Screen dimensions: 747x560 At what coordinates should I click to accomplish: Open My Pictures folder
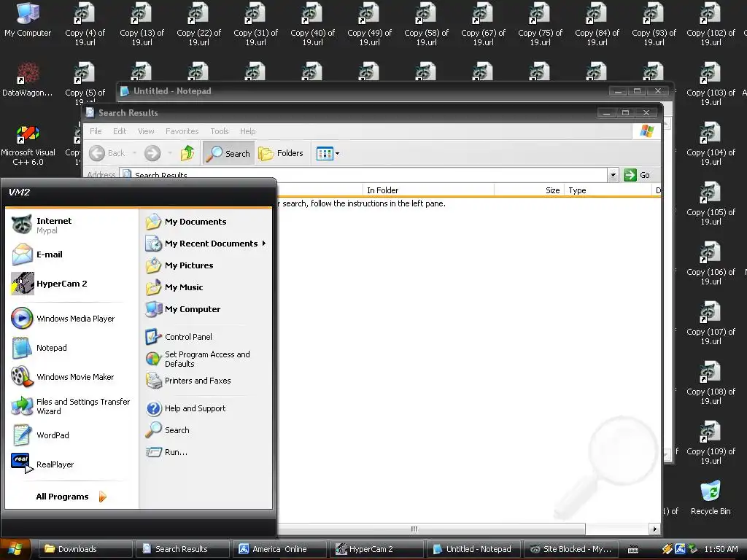coord(206,265)
